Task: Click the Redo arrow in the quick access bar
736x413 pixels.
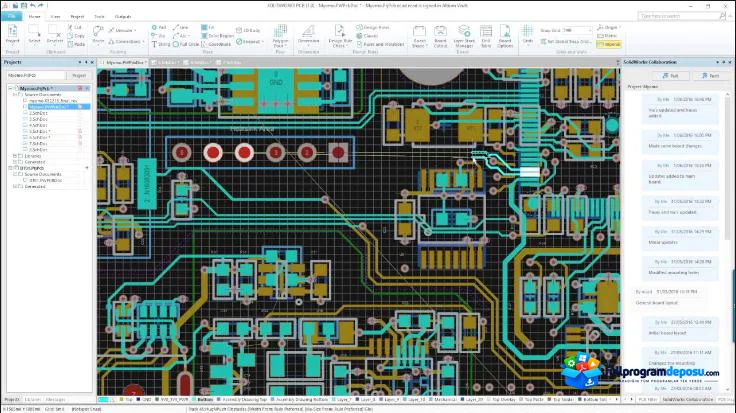Action: [x=40, y=6]
